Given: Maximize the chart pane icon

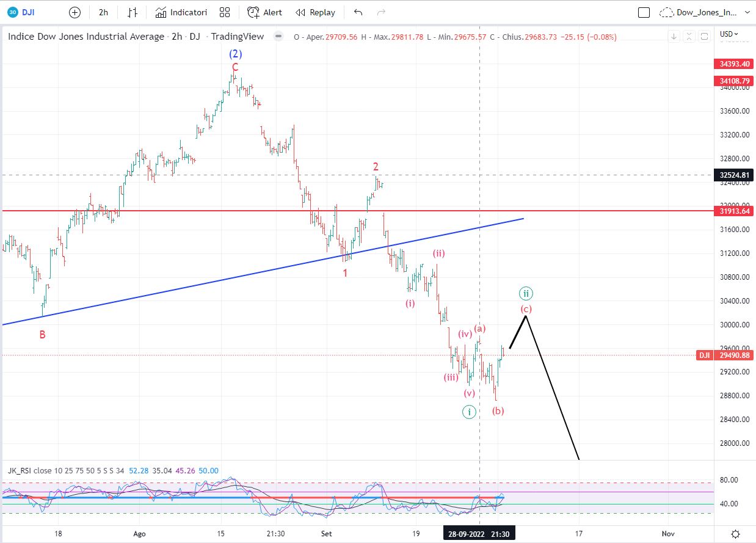Looking at the screenshot, I should (703, 37).
